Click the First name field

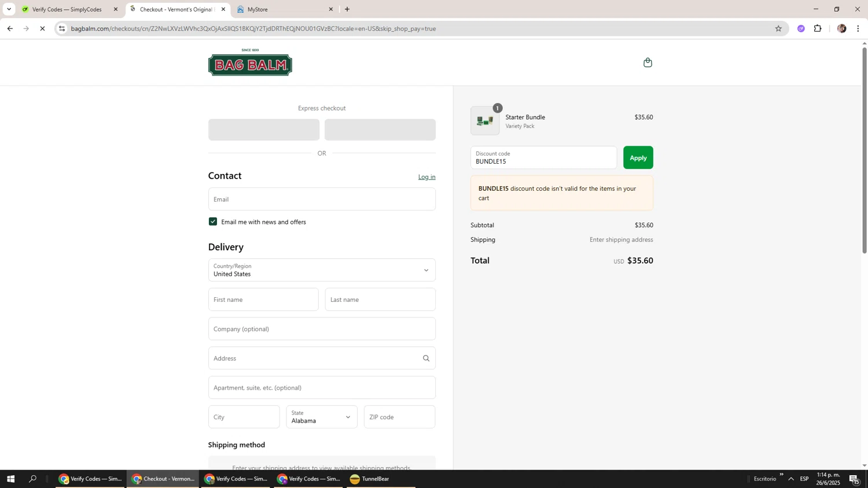tap(263, 300)
